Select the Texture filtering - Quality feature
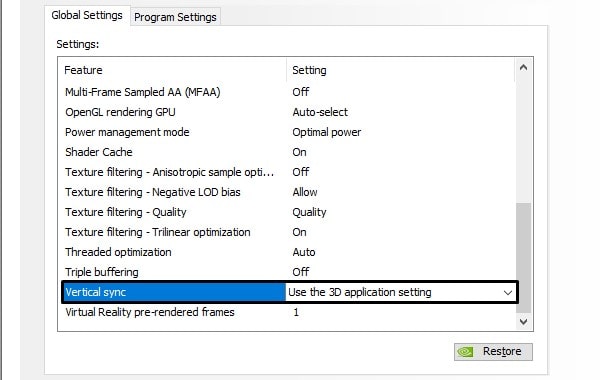This screenshot has height=380, width=600. 126,212
